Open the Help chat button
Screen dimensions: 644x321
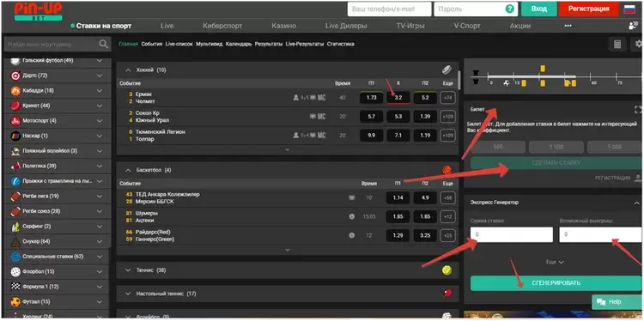[x=616, y=302]
